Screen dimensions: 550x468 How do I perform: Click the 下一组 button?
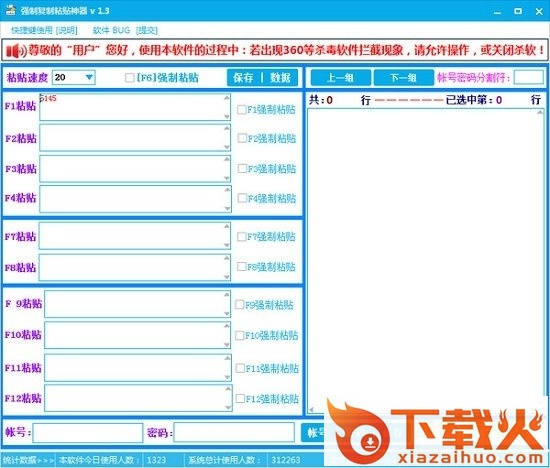tap(403, 78)
